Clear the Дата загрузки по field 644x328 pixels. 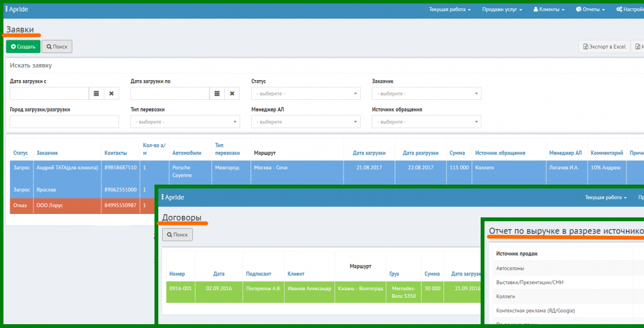tap(232, 94)
